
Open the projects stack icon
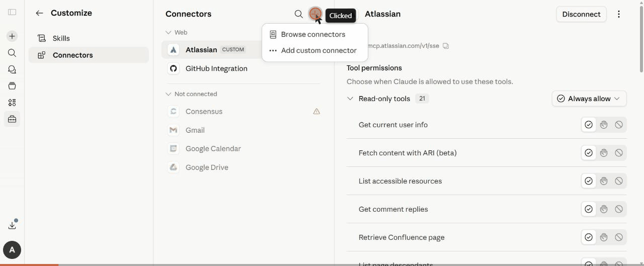click(12, 86)
